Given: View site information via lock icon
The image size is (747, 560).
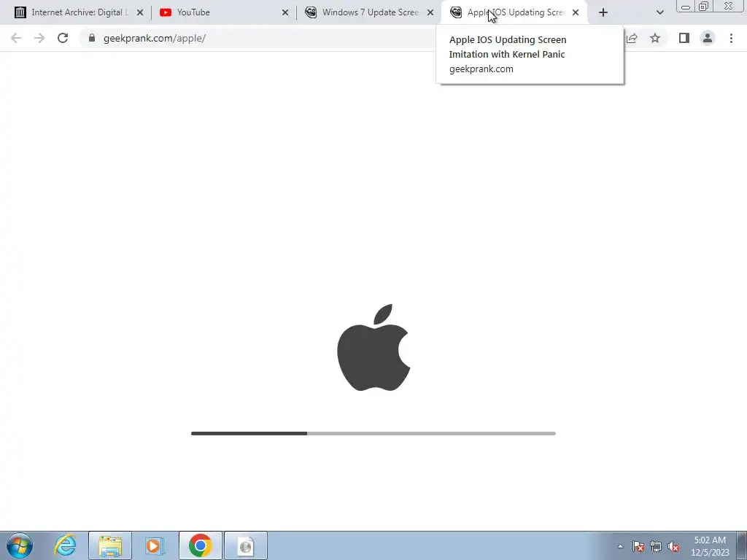Looking at the screenshot, I should (x=92, y=38).
